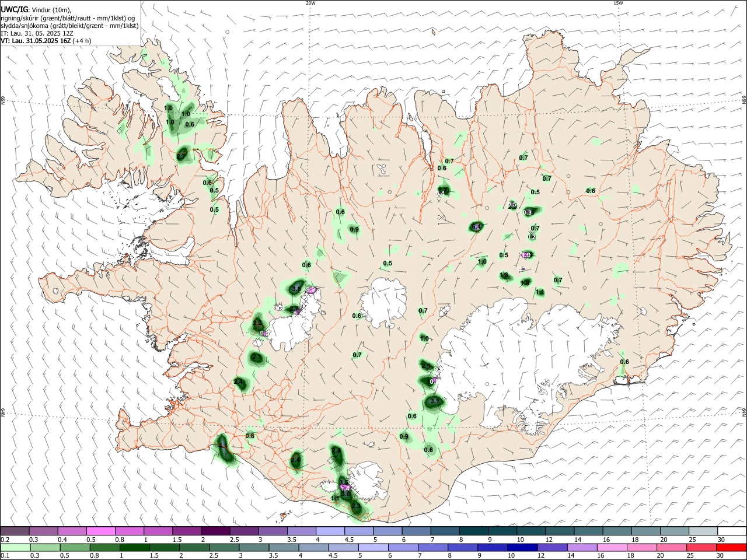The width and height of the screenshot is (747, 560).
Task: Pick the dark teal 8–9 legend swatch
Action: tap(475, 531)
